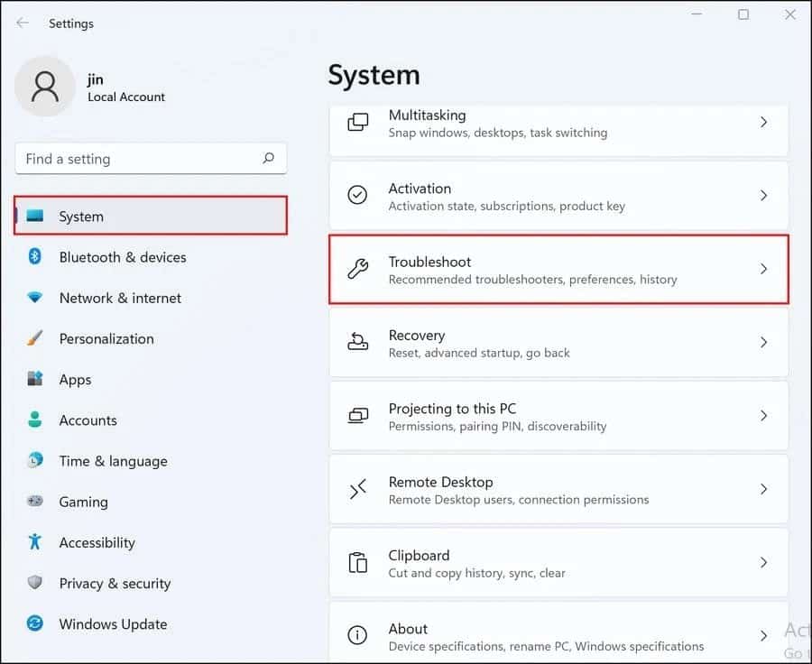The image size is (812, 664).
Task: Select the Accounts sidebar icon
Action: pos(33,420)
